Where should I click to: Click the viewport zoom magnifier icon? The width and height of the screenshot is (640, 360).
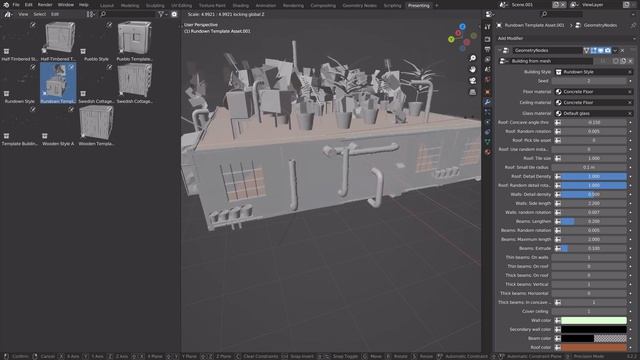[473, 58]
